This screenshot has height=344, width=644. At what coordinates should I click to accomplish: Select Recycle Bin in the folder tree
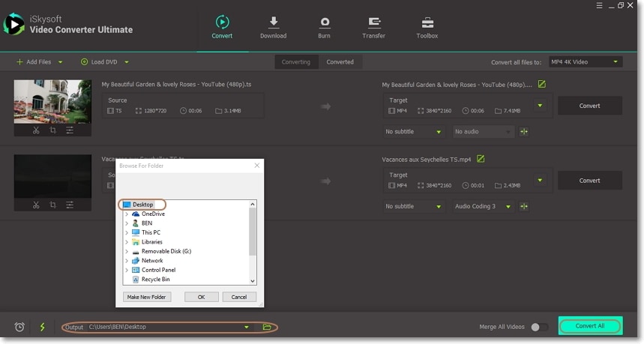click(155, 279)
